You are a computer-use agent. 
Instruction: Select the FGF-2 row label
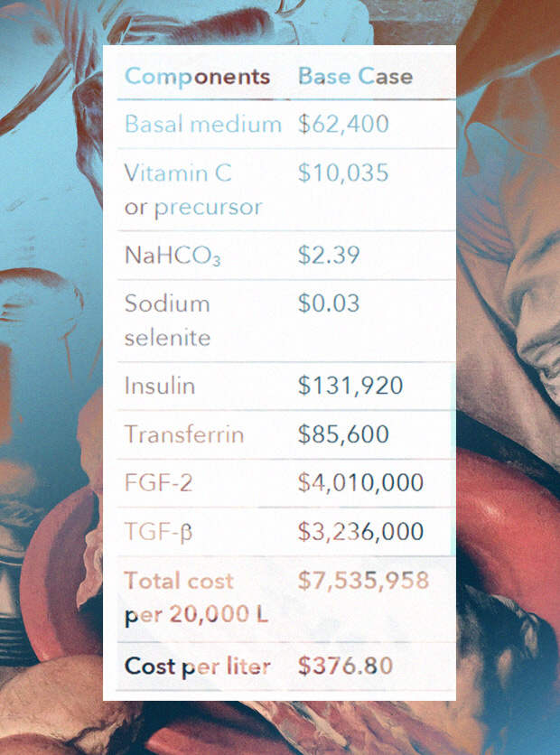[158, 483]
